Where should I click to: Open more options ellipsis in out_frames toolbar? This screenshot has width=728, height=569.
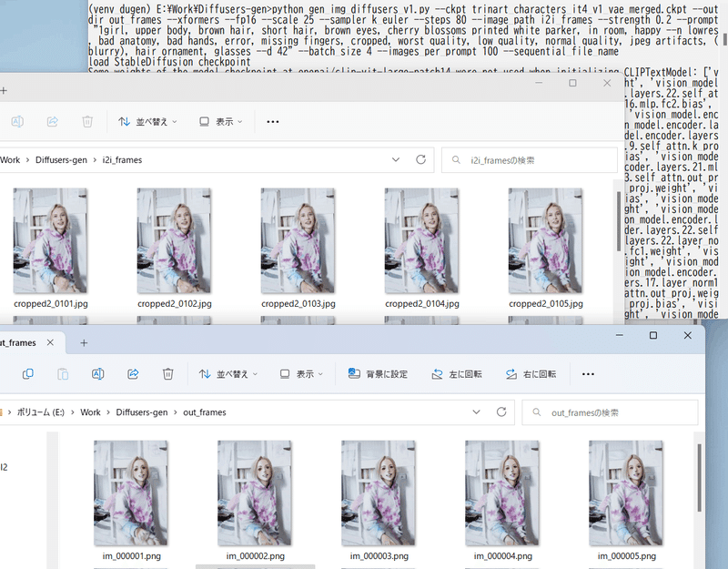tap(588, 374)
